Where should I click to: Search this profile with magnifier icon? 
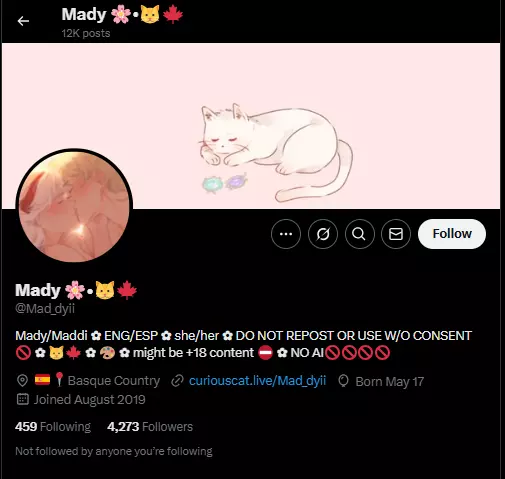[359, 234]
